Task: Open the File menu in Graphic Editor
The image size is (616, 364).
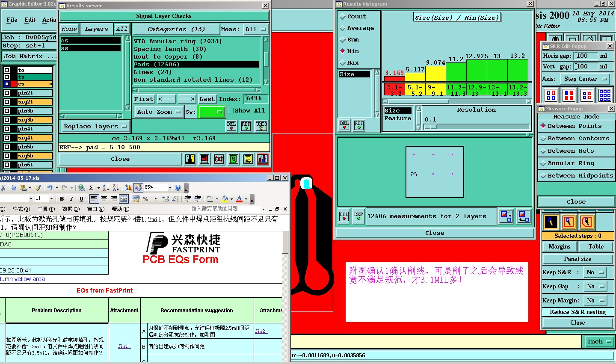Action: point(12,20)
